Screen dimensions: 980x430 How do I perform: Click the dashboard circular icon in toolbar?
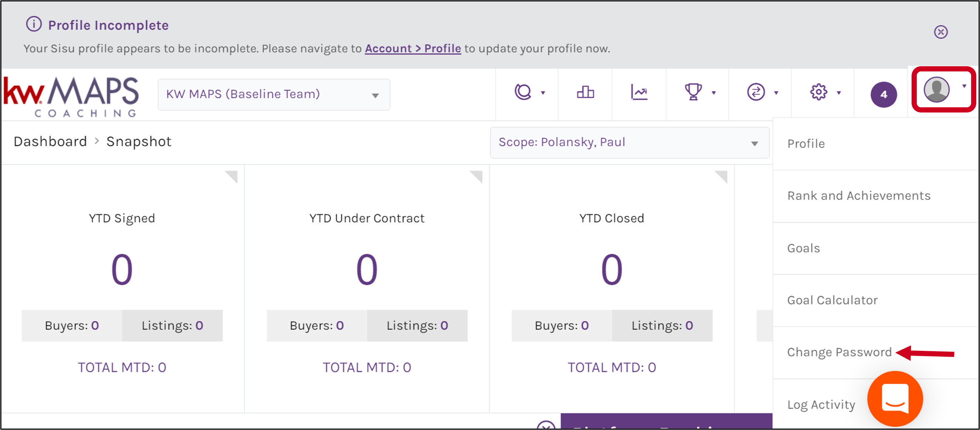click(x=523, y=93)
